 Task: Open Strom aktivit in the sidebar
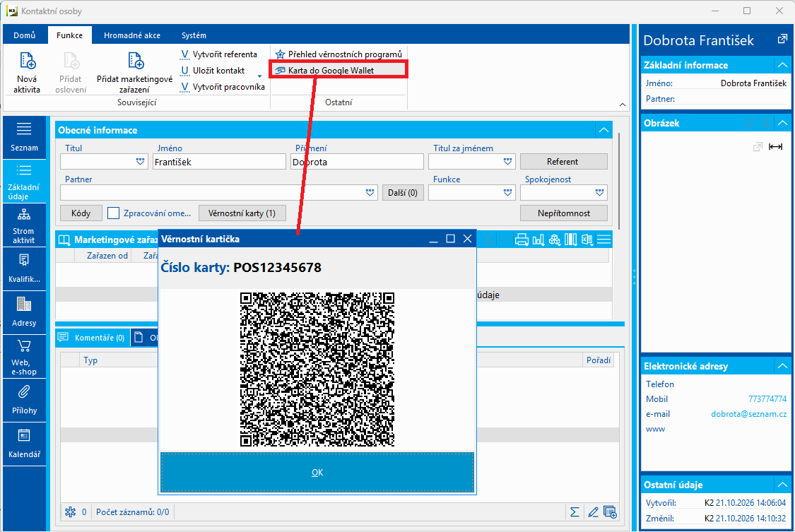tap(24, 225)
